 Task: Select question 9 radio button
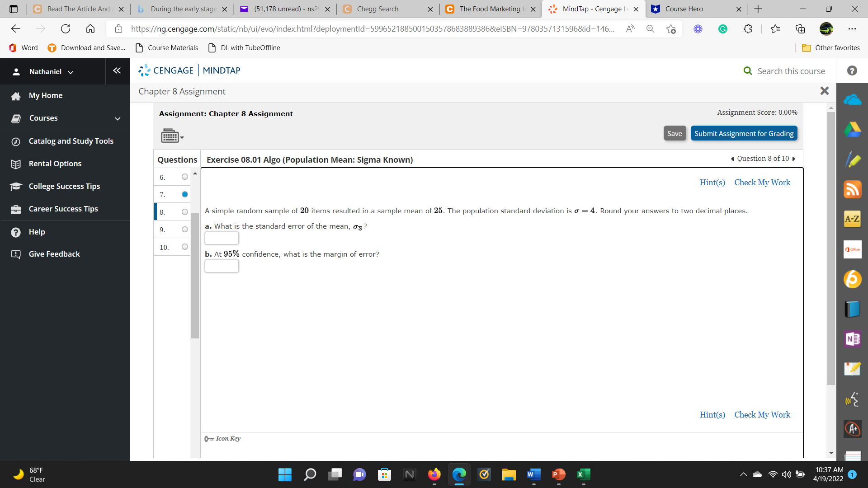184,229
